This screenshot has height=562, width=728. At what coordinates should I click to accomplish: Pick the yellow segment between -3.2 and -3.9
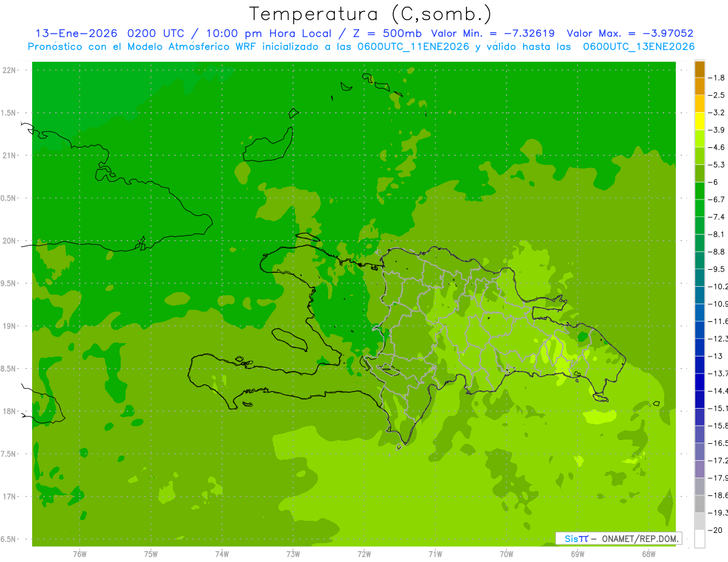tap(699, 121)
